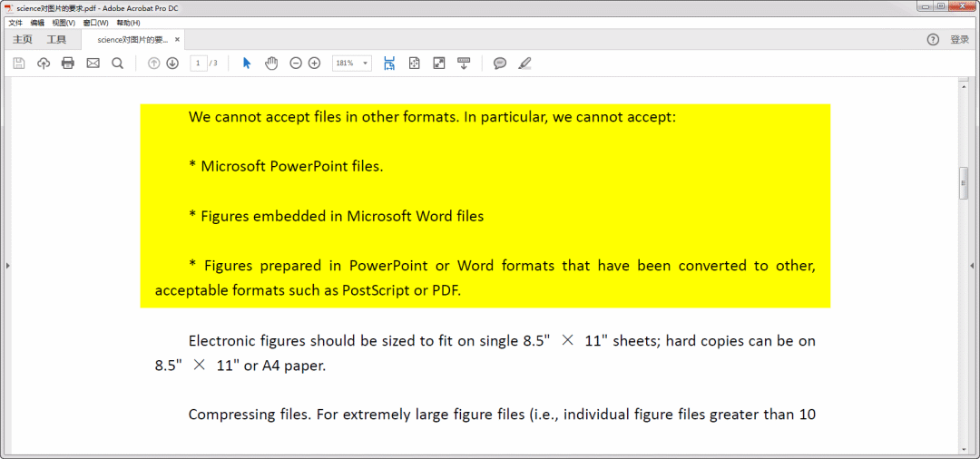
Task: Open the 编辑 menu
Action: click(37, 23)
